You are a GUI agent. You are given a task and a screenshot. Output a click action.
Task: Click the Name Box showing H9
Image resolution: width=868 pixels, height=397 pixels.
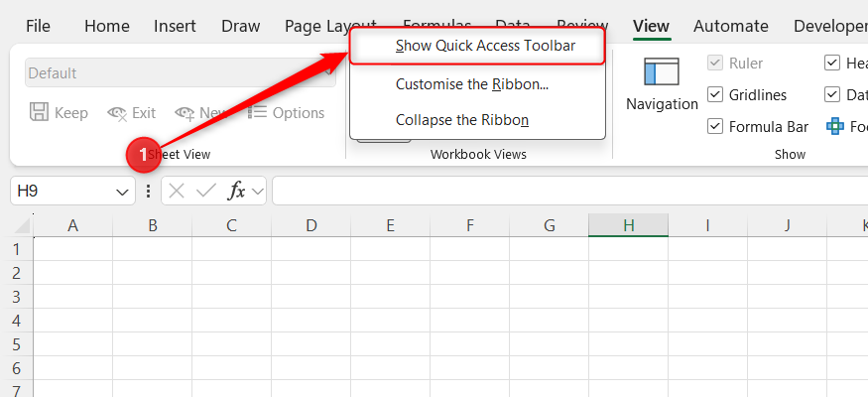(72, 191)
